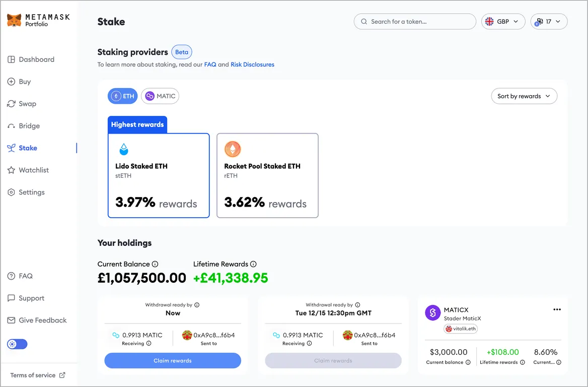Click the Settings hexagon icon
588x387 pixels.
coord(11,192)
